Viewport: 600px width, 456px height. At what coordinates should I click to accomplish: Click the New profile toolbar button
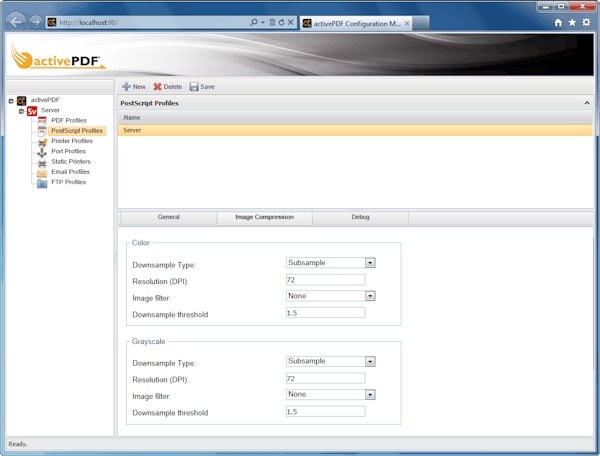[x=134, y=87]
